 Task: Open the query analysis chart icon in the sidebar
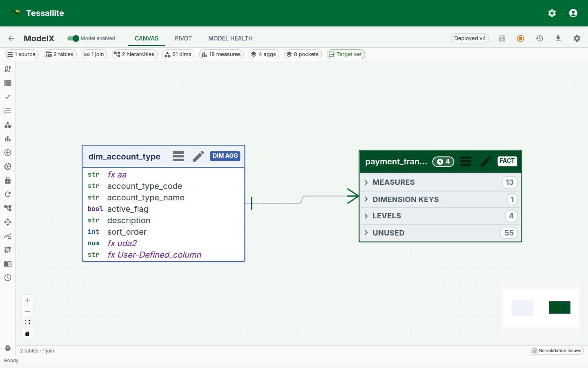point(8,236)
